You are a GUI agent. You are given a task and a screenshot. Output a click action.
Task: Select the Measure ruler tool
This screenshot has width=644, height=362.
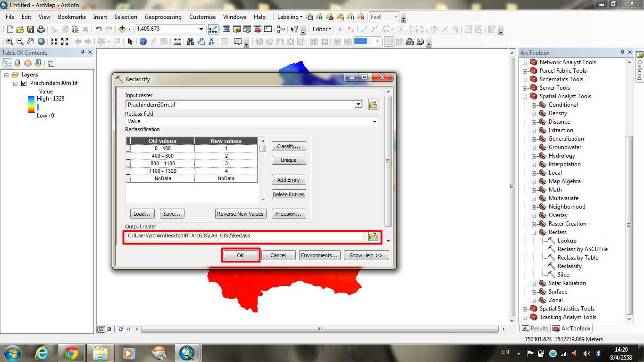177,42
